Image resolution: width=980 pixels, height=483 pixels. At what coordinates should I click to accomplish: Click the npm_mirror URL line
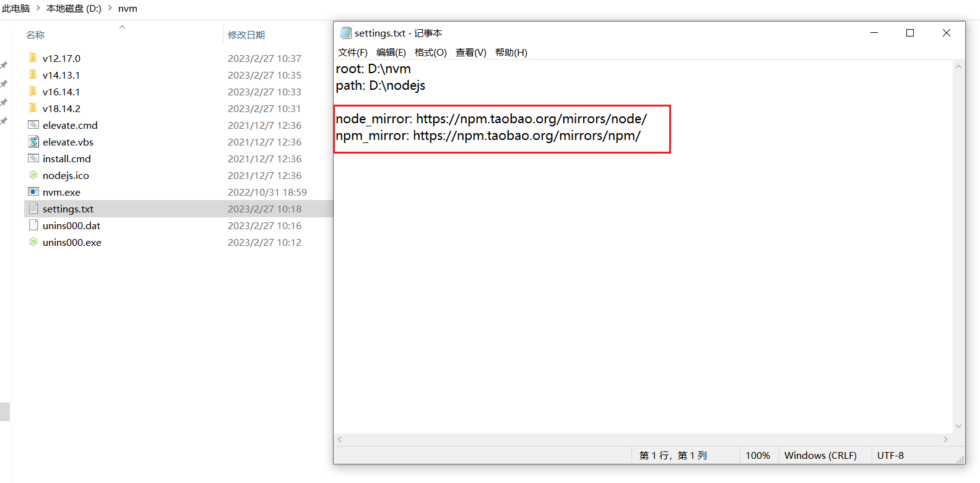click(488, 136)
